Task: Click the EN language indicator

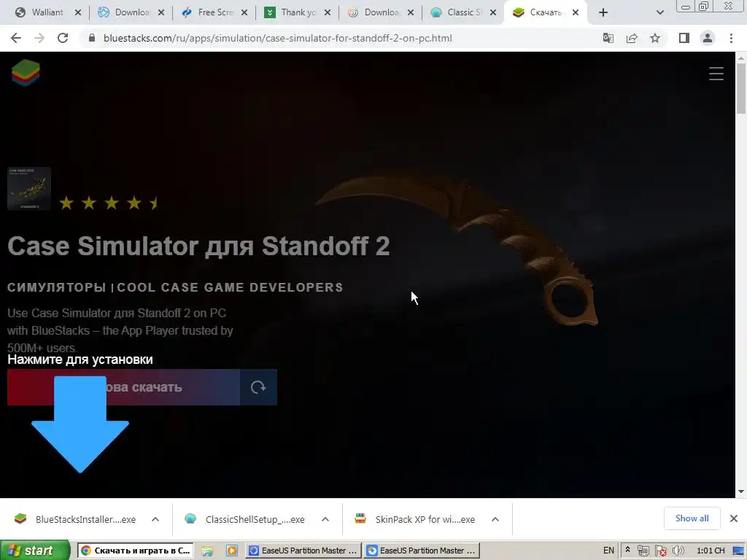Action: 608,551
